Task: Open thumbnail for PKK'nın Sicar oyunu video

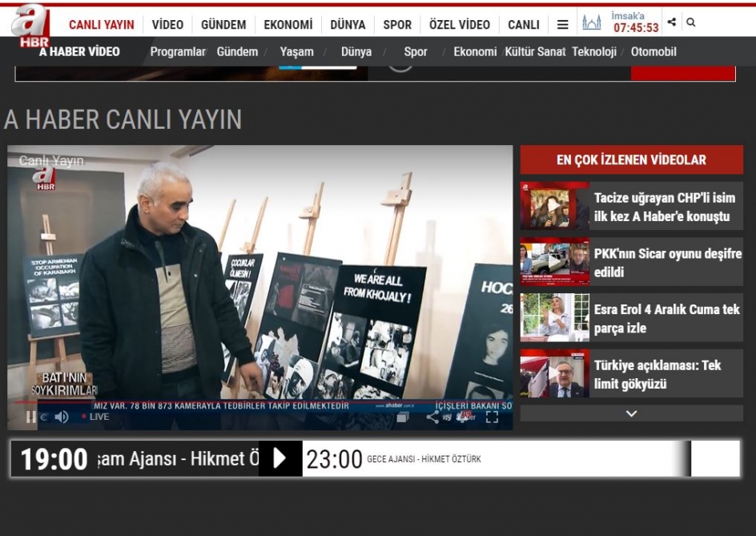Action: pyautogui.click(x=554, y=261)
